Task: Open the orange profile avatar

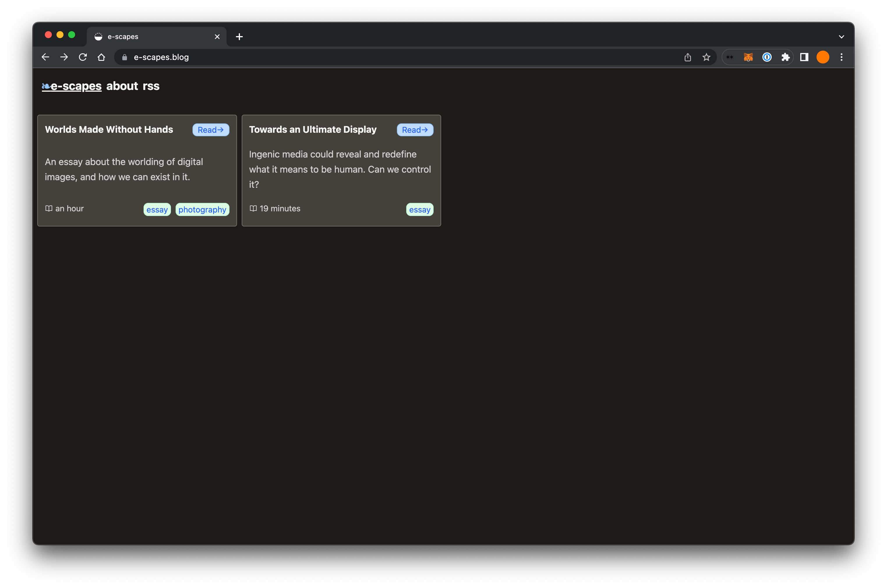Action: point(822,57)
